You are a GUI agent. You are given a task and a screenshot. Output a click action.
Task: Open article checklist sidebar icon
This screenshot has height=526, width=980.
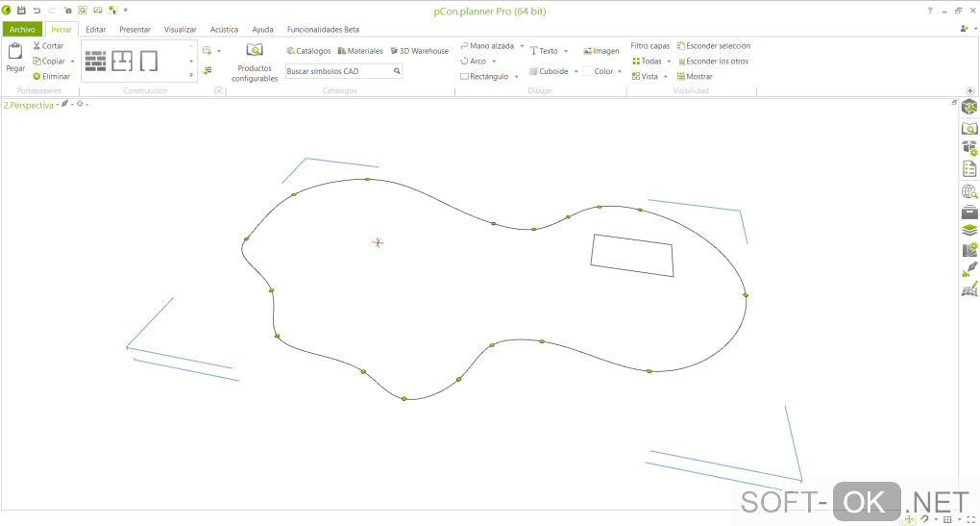[969, 169]
